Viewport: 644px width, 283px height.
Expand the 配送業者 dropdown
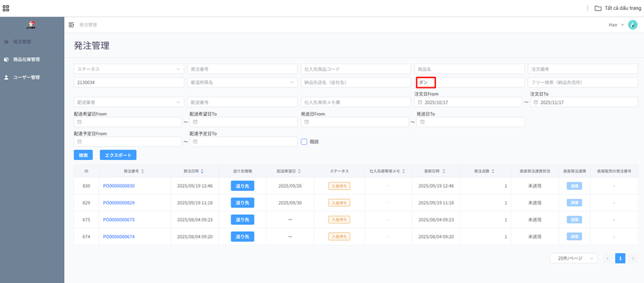[128, 102]
